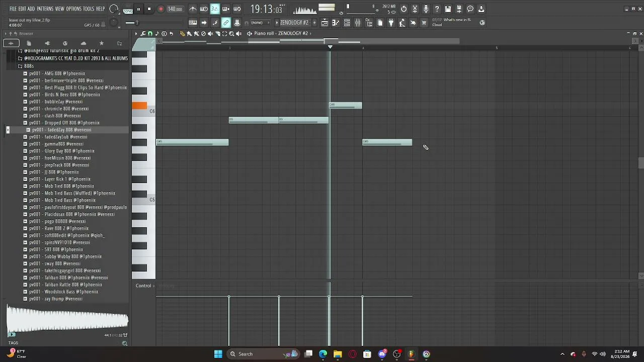
Task: Select px001 - fadedZay 808 @venexxi sample
Action: coord(62,130)
